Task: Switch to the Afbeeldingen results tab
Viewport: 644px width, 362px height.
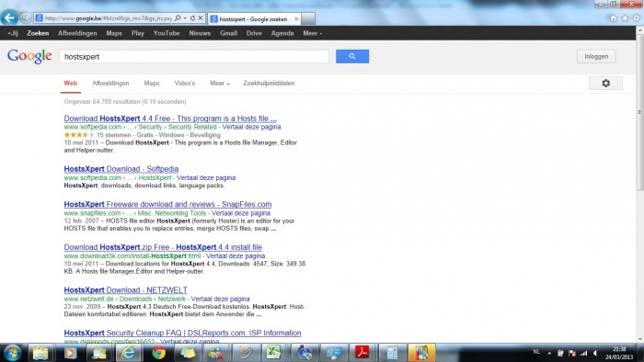Action: click(110, 84)
